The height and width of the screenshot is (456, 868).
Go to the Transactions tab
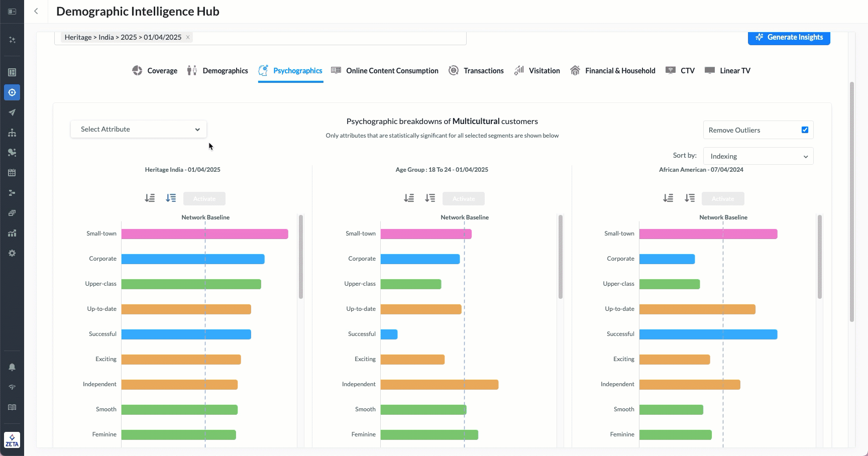pos(476,71)
